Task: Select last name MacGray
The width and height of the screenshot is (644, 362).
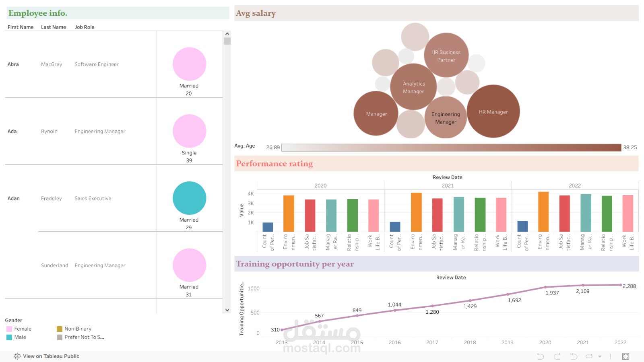Action: click(52, 64)
